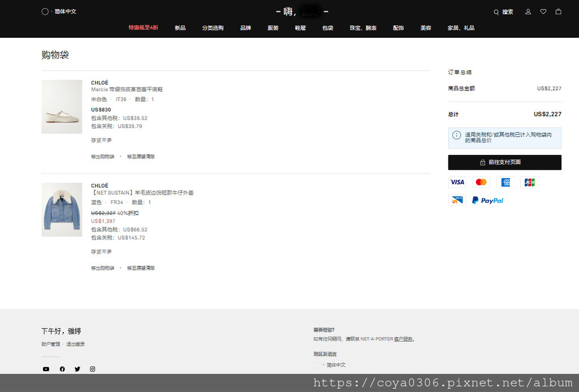This screenshot has width=579, height=392.
Task: Change footer region 简体中文 selector
Action: [336, 365]
